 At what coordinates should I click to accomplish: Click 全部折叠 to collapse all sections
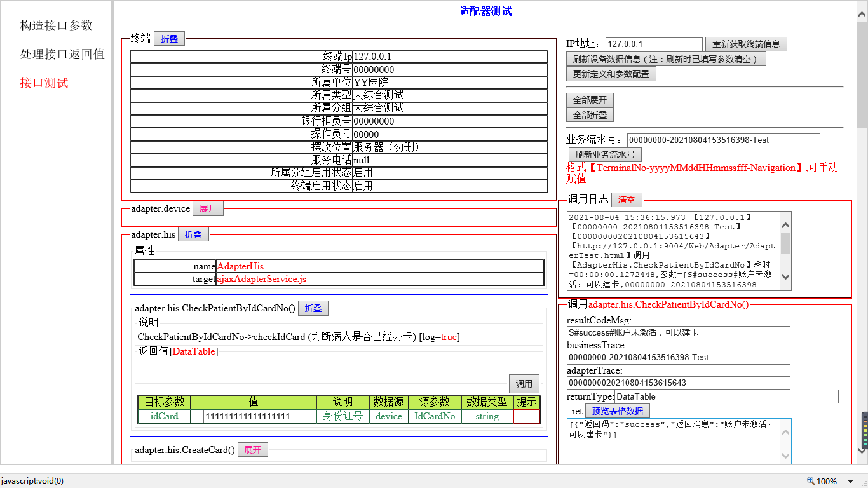[590, 115]
